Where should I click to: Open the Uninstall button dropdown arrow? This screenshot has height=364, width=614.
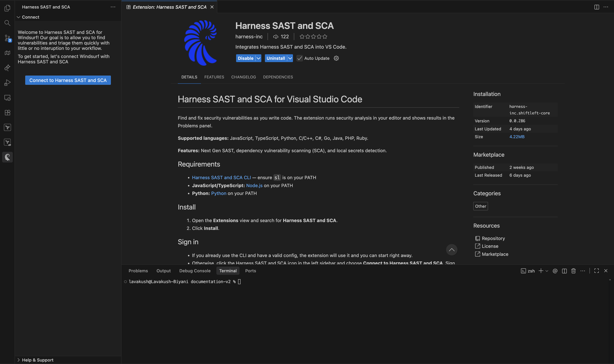coord(290,58)
